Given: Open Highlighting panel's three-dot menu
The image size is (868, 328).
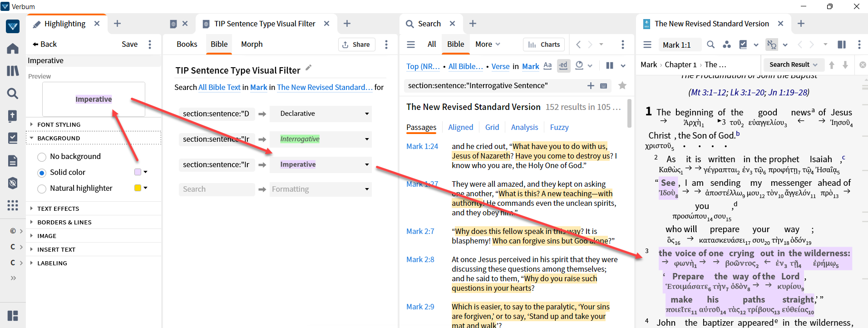Looking at the screenshot, I should tap(150, 44).
